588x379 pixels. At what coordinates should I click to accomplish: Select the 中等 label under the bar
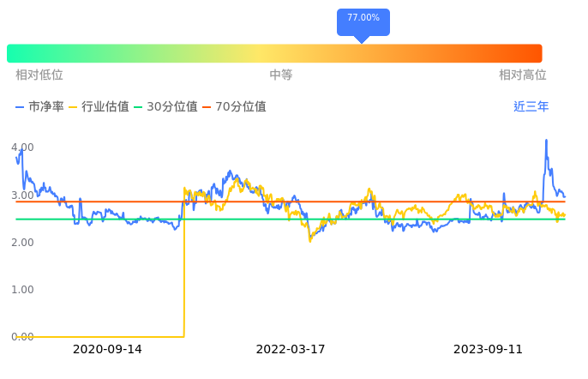click(x=281, y=75)
